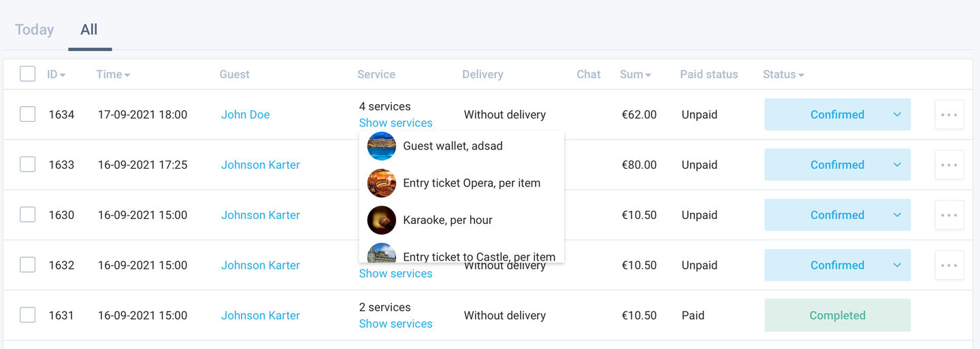Switch to the Today tab
The image size is (980, 349).
tap(34, 29)
